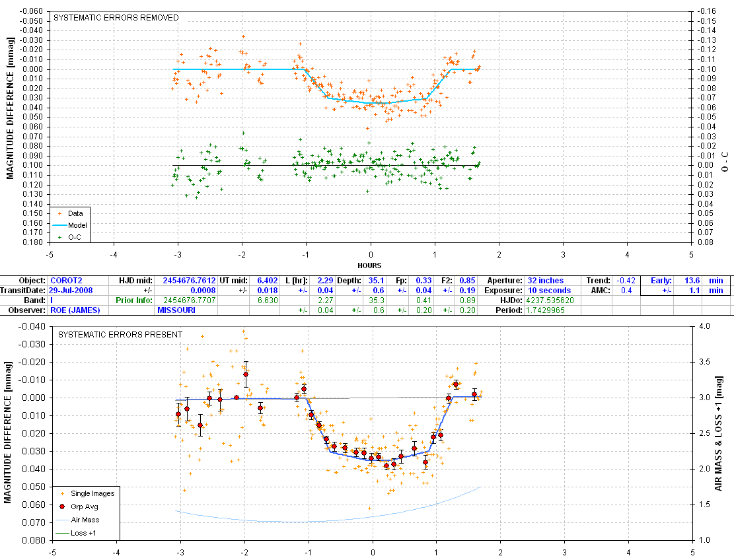734x560 pixels.
Task: Click the O - C right axis label
Action: point(725,161)
